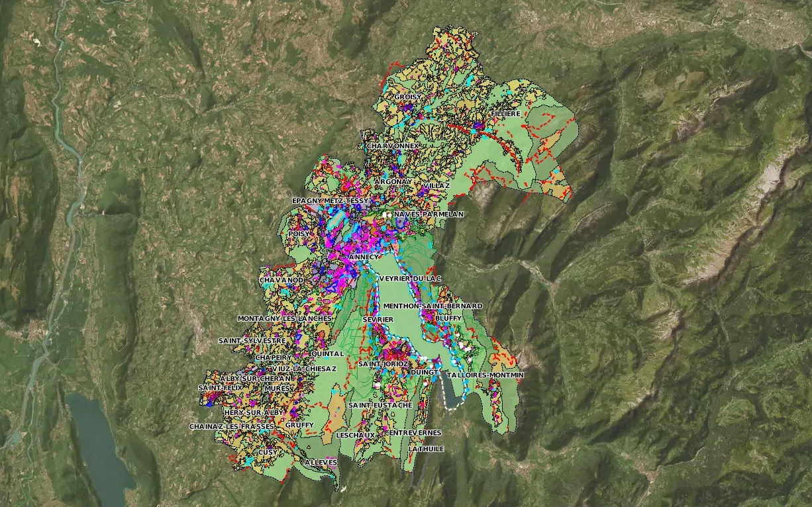Click the GROISY commune label

coord(407,97)
